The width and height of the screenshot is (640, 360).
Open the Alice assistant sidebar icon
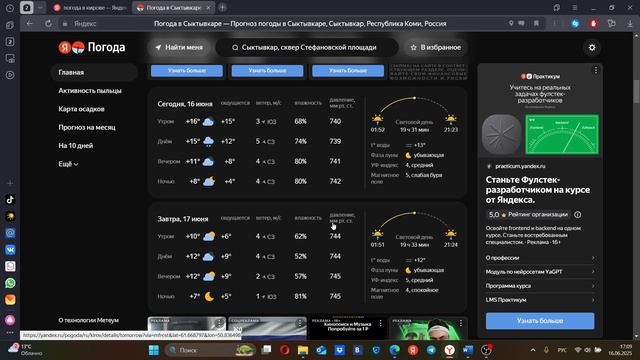(10, 320)
